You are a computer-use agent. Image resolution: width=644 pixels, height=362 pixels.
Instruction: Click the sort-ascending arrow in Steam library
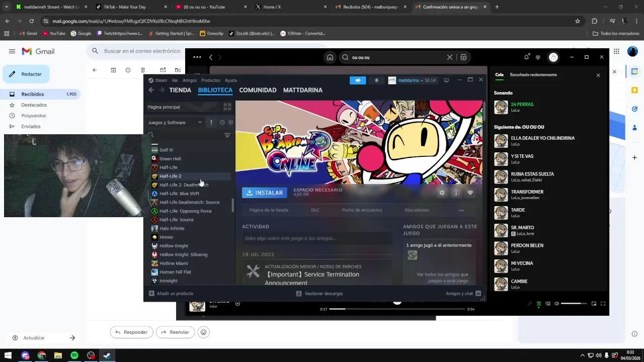(211, 122)
